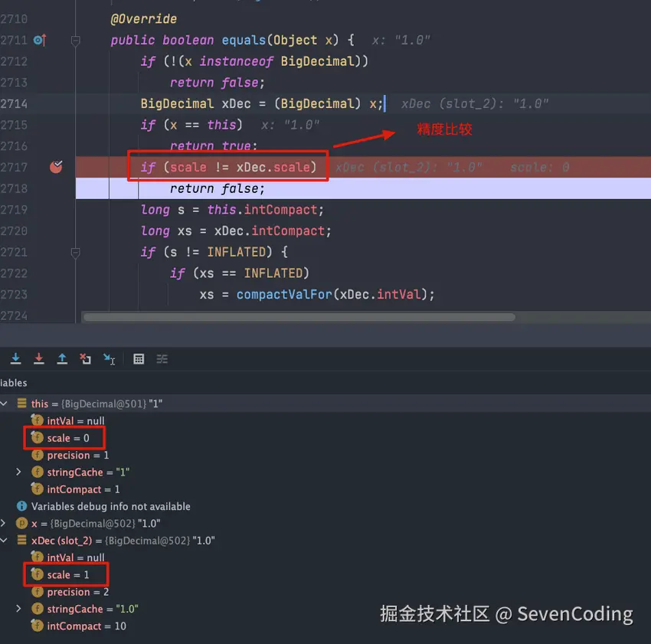Click the Drop Frame icon
Image resolution: width=651 pixels, height=644 pixels.
pos(86,358)
